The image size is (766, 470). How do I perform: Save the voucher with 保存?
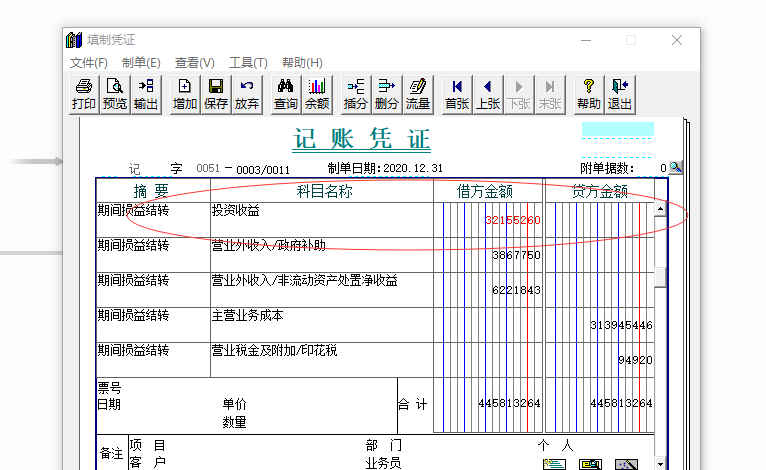coord(216,94)
